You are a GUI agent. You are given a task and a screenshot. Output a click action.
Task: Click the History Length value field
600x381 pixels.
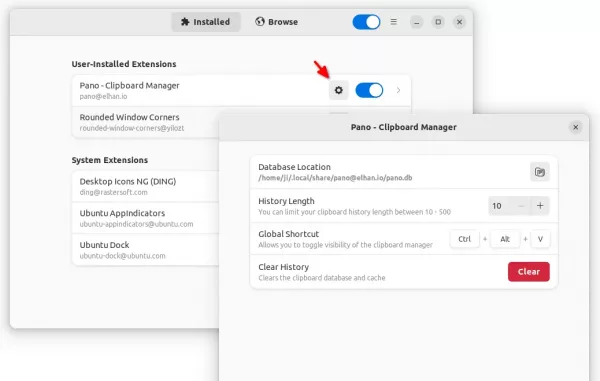pyautogui.click(x=500, y=206)
